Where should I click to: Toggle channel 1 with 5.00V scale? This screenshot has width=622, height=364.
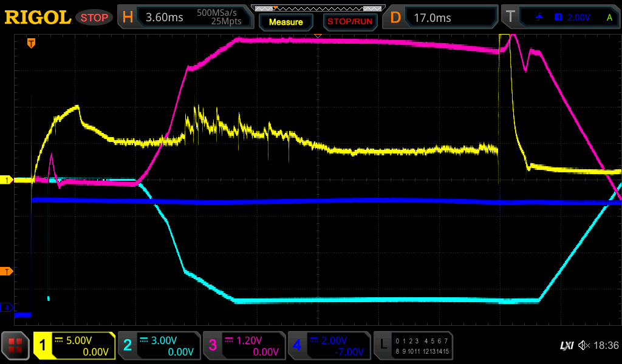tap(75, 346)
